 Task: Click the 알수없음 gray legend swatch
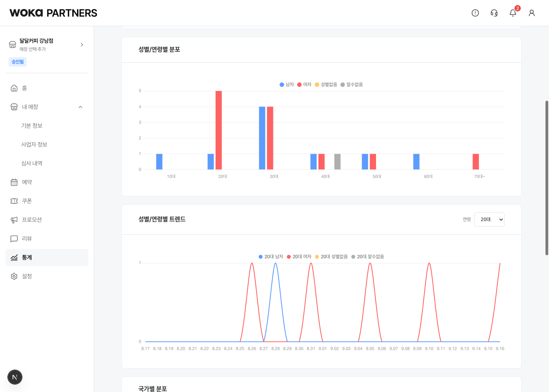click(x=343, y=85)
